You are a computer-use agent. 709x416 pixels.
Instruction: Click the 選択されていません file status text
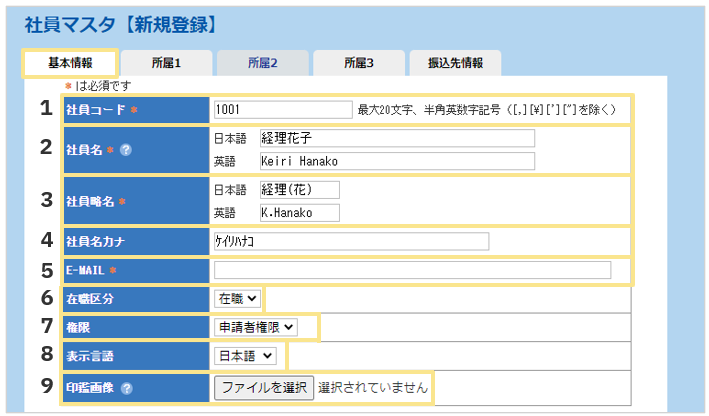click(373, 387)
